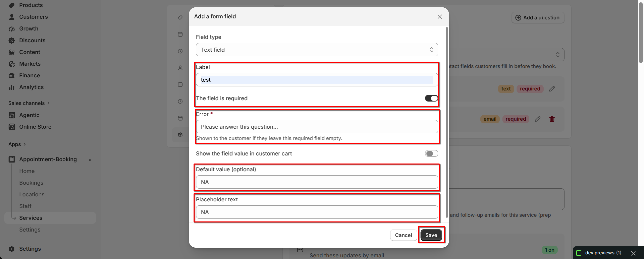Click the Placeholder text input field
This screenshot has height=259, width=644.
pos(317,212)
